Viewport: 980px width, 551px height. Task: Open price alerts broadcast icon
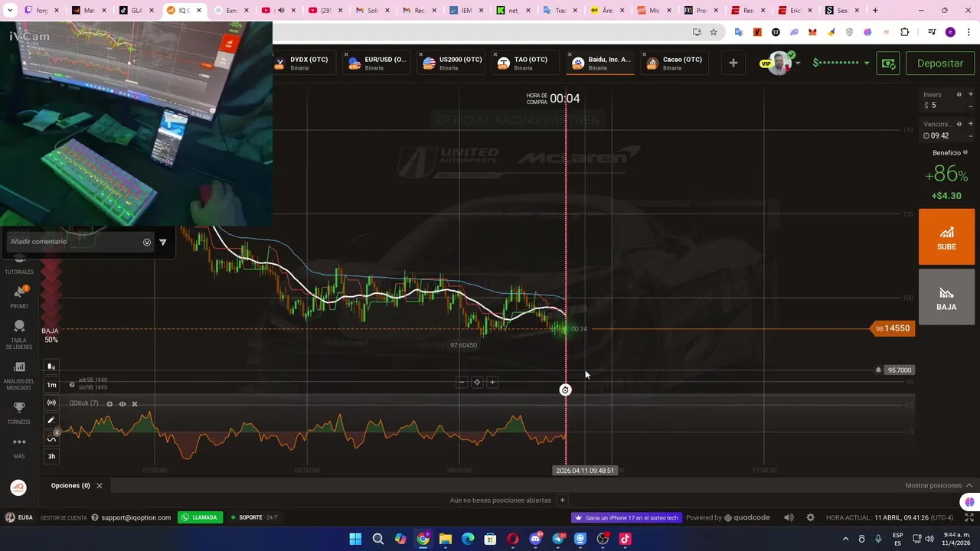51,403
